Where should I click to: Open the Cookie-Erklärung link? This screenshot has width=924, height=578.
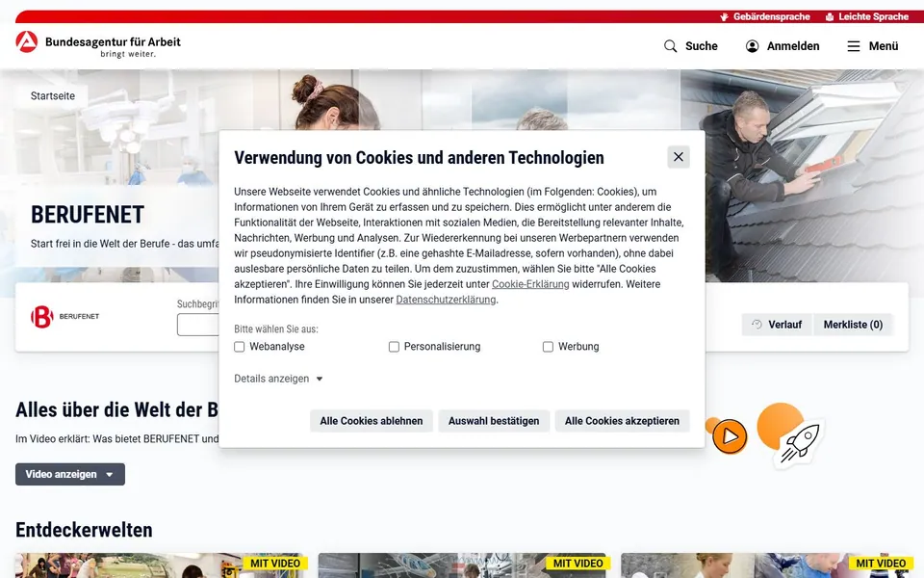point(530,284)
